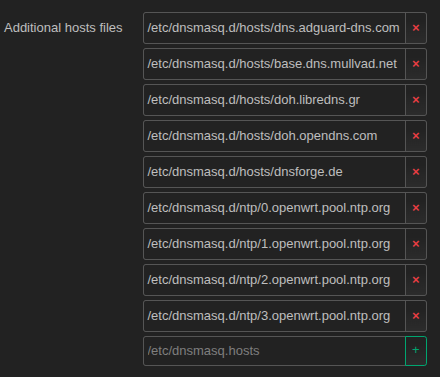Edit the dnsforge.de path field
Image resolution: width=440 pixels, height=377 pixels.
(x=274, y=172)
